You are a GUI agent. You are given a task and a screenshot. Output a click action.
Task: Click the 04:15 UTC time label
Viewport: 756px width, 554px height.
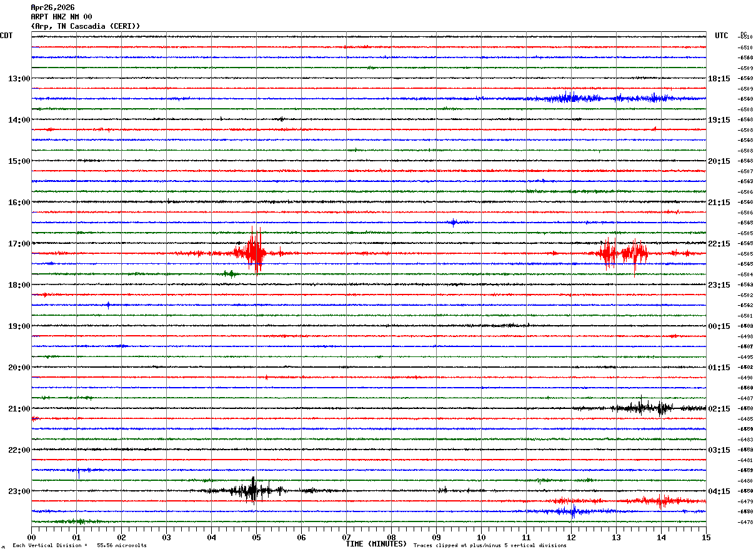(719, 491)
